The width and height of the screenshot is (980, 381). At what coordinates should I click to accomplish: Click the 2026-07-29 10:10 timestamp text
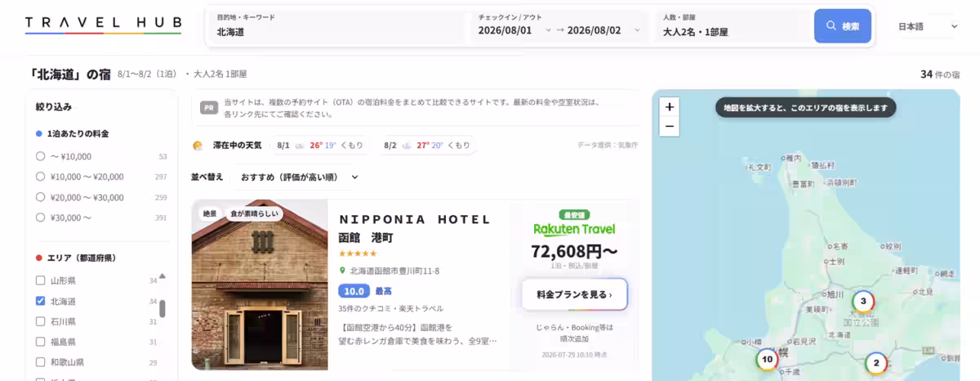coord(574,354)
